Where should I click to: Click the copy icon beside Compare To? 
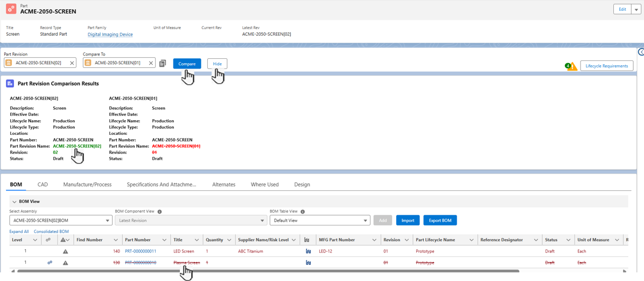click(163, 64)
